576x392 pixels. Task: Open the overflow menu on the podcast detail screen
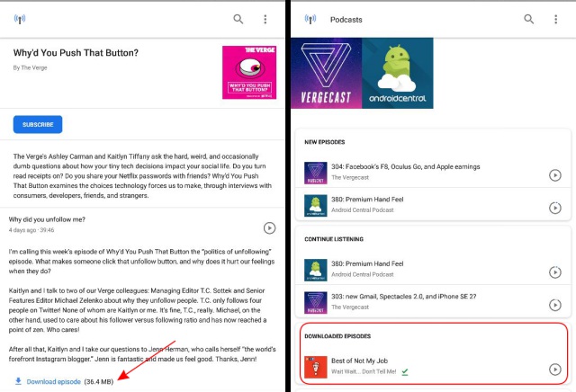coord(265,19)
